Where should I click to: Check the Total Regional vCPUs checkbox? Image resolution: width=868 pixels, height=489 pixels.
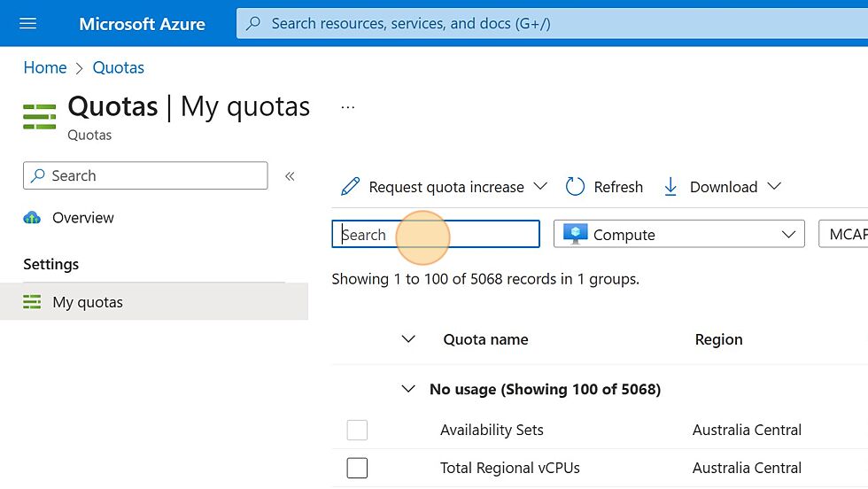coord(357,468)
